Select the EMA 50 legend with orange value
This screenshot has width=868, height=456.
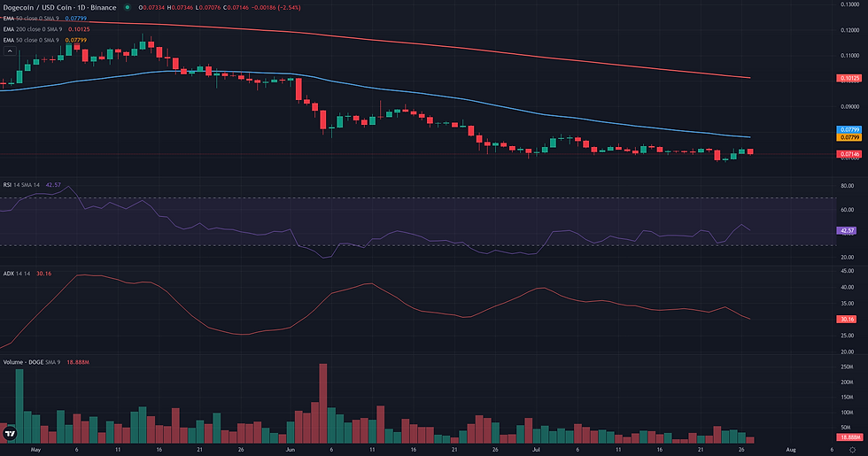click(45, 40)
